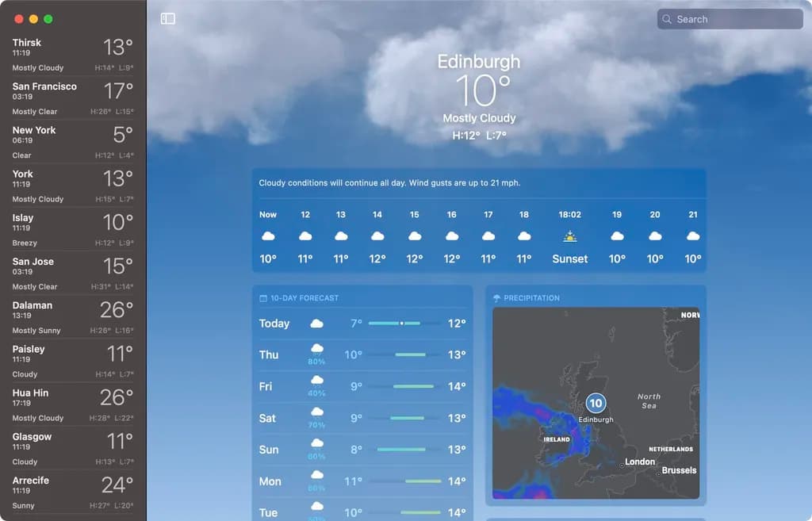This screenshot has height=521, width=812.
Task: Open Glasgow weather from the sidebar
Action: coord(73,448)
